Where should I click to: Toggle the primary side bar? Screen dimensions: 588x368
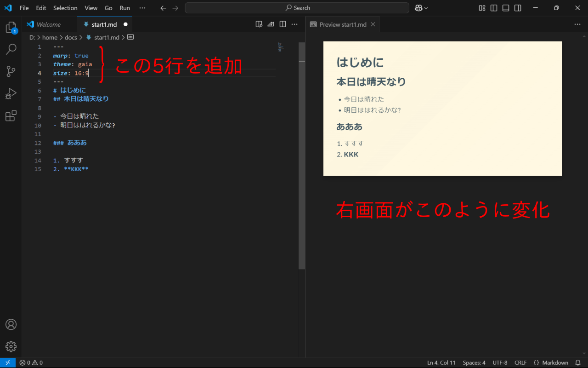(494, 8)
